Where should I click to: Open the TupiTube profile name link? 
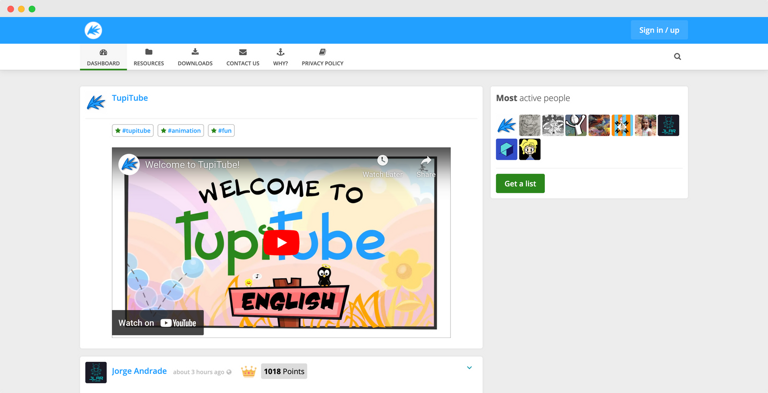pyautogui.click(x=130, y=98)
